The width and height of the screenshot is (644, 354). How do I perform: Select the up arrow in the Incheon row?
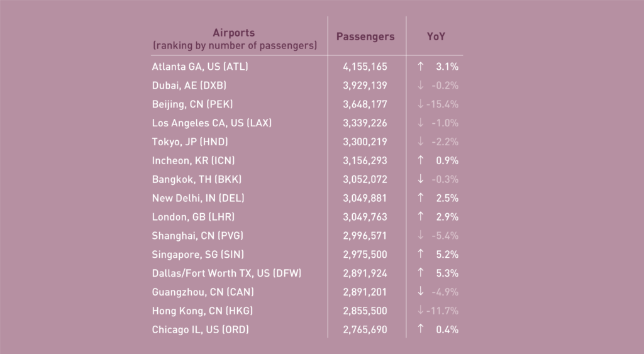point(420,160)
